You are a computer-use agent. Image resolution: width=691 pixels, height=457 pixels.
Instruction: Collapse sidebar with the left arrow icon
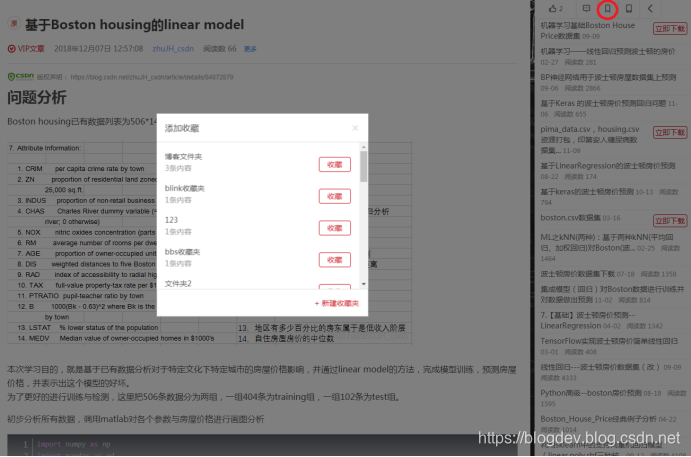click(650, 8)
